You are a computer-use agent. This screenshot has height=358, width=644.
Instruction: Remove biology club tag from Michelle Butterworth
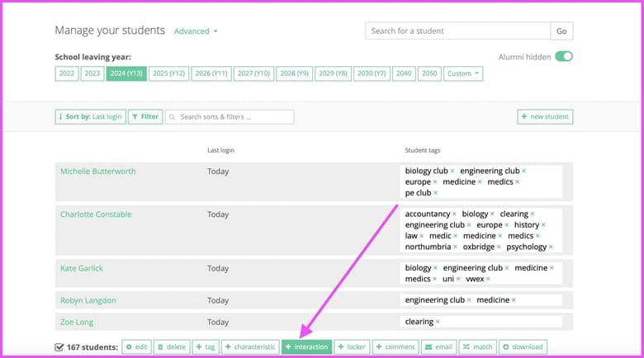[452, 172]
